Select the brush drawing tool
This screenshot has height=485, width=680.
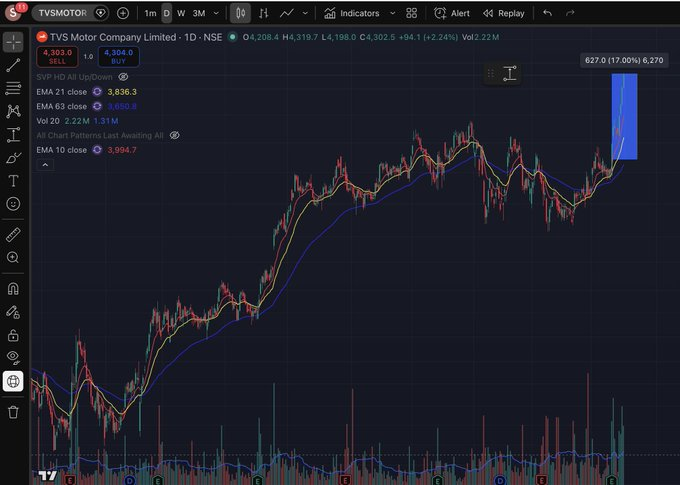tap(13, 158)
